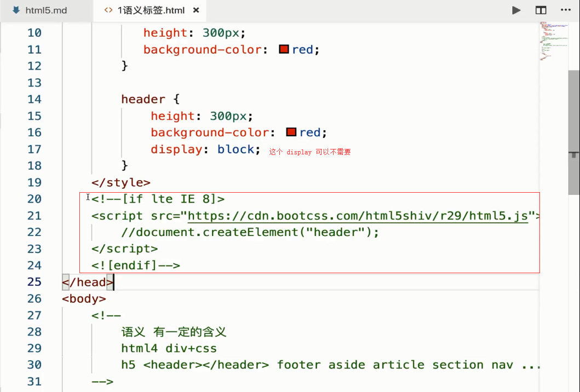
Task: Click the 'red' value on line 11
Action: [x=302, y=50]
